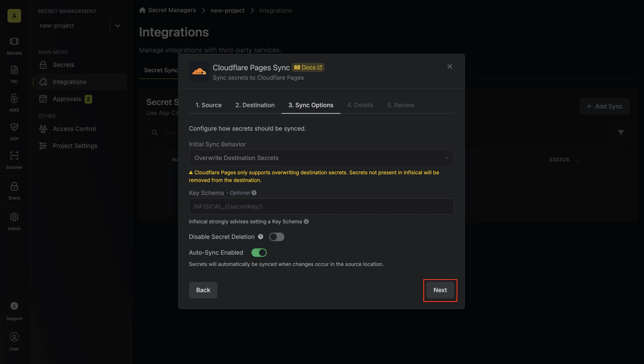Open the Initial Sync Behavior dropdown

[321, 158]
